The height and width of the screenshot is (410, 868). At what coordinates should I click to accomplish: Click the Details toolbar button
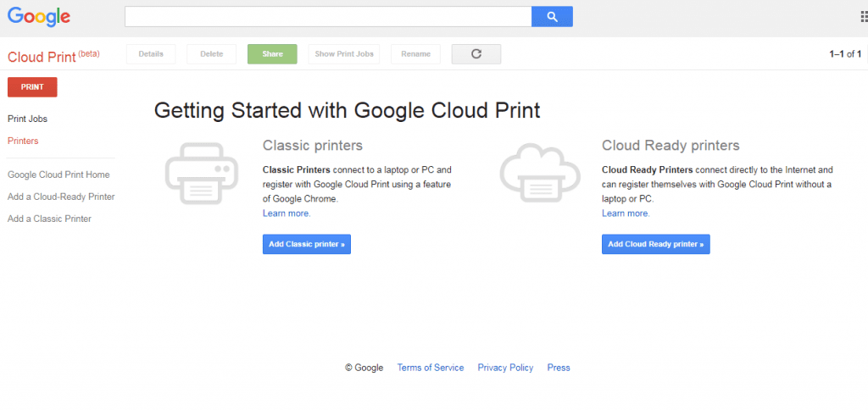click(x=151, y=54)
